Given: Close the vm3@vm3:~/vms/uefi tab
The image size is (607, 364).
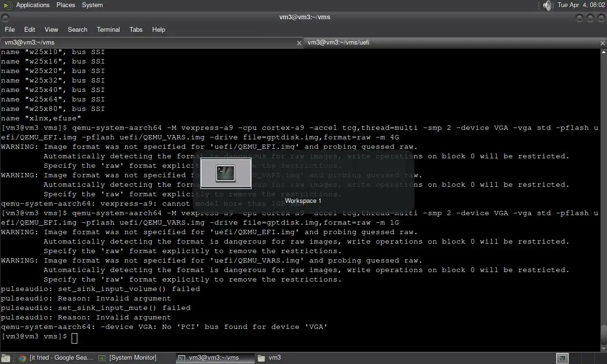Looking at the screenshot, I should (603, 43).
